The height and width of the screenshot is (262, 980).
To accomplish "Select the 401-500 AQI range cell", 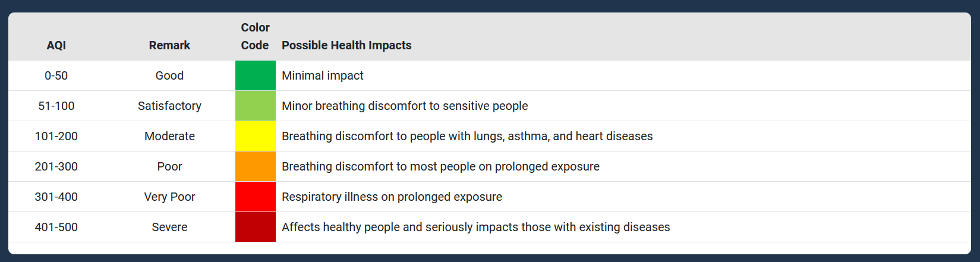I will (56, 227).
